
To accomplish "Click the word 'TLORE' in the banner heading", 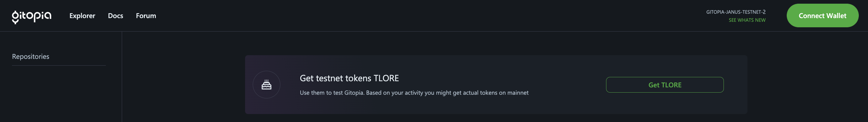I will (386, 78).
